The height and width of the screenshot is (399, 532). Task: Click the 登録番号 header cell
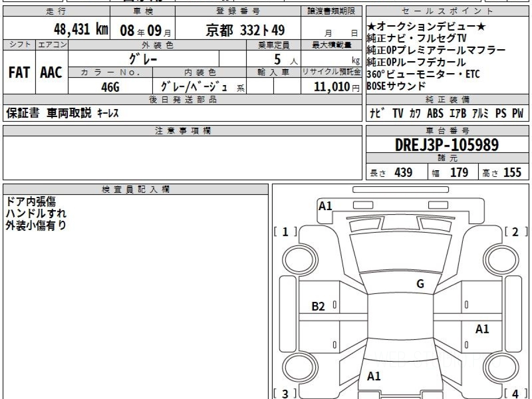238,12
